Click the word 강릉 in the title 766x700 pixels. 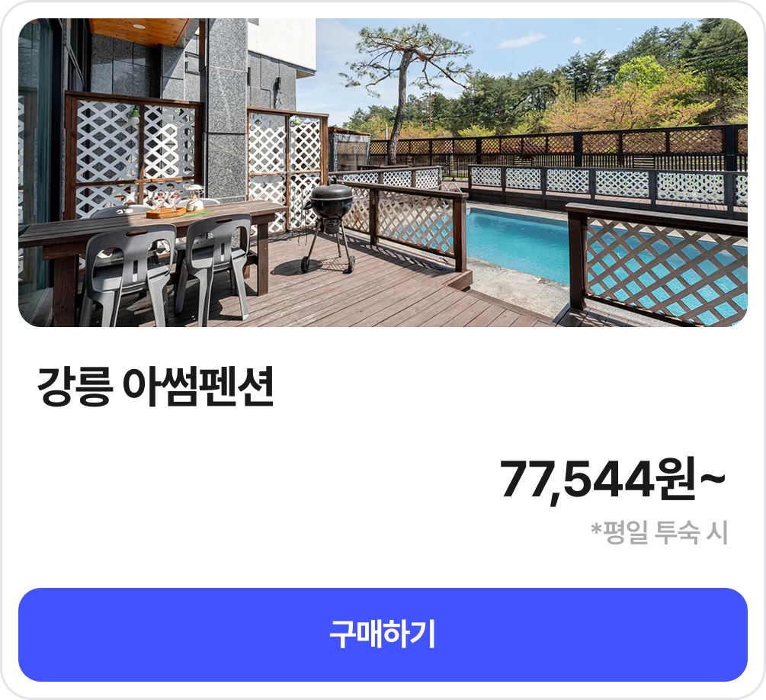coord(74,387)
